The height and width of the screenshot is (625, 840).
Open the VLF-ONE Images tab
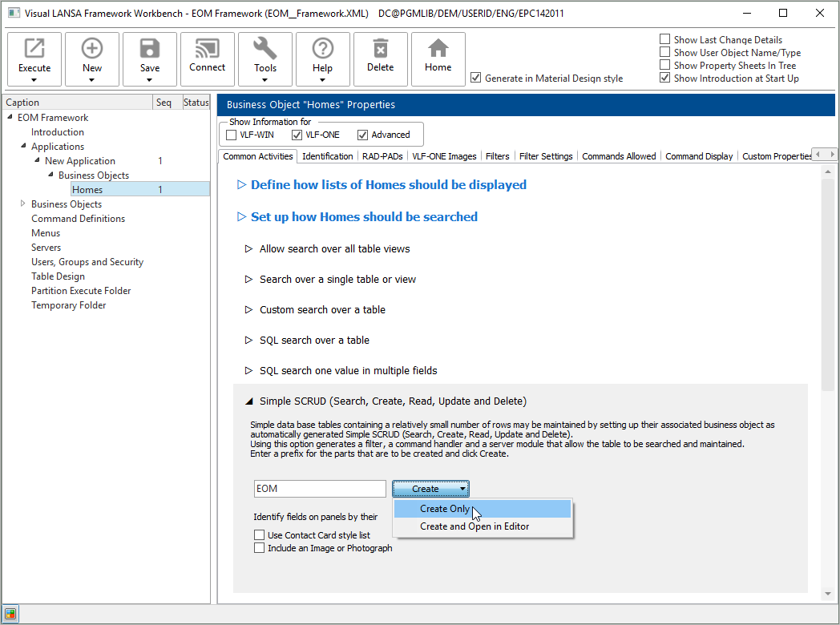pyautogui.click(x=444, y=156)
